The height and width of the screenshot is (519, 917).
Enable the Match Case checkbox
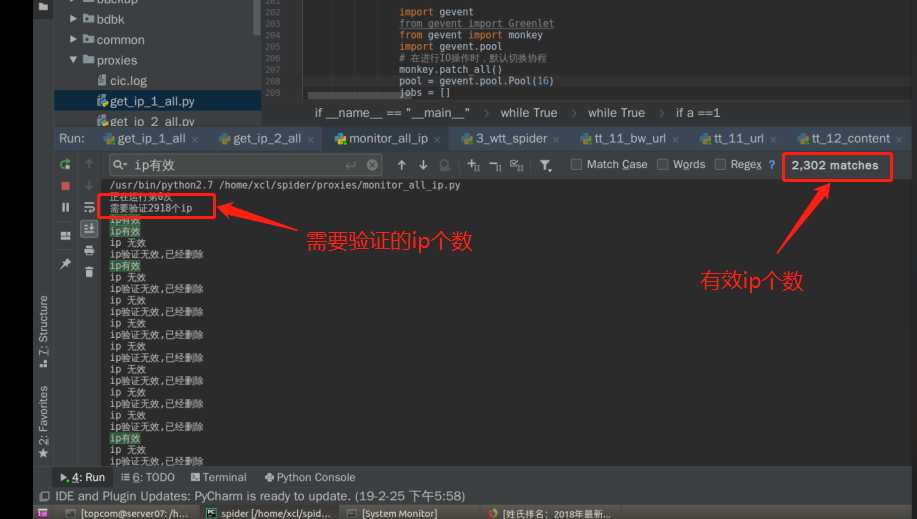576,164
